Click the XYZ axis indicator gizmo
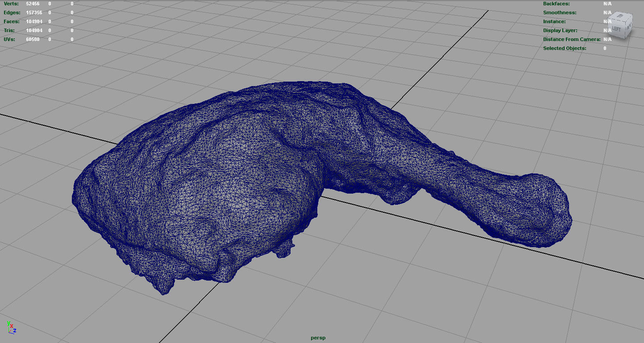The width and height of the screenshot is (644, 343). coord(11,327)
